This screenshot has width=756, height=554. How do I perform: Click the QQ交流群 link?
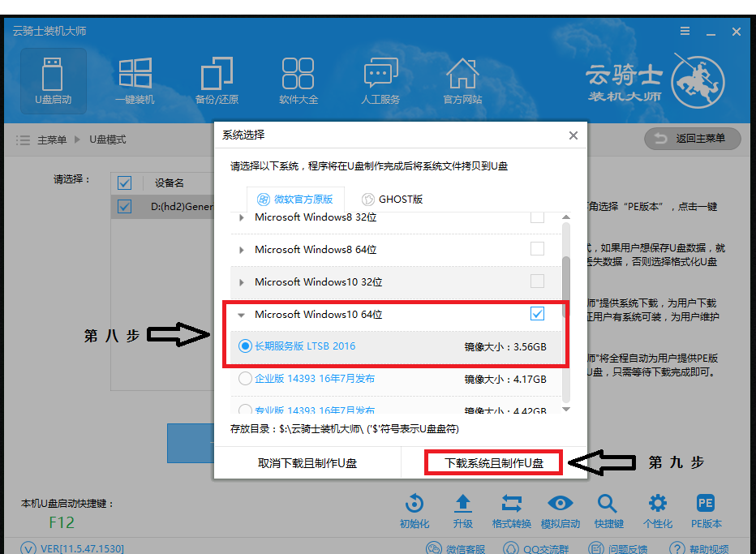[535, 548]
